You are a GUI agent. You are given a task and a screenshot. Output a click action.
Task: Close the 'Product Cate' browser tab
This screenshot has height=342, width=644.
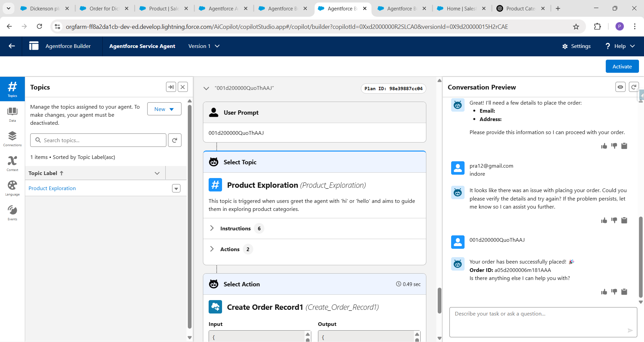tap(543, 8)
